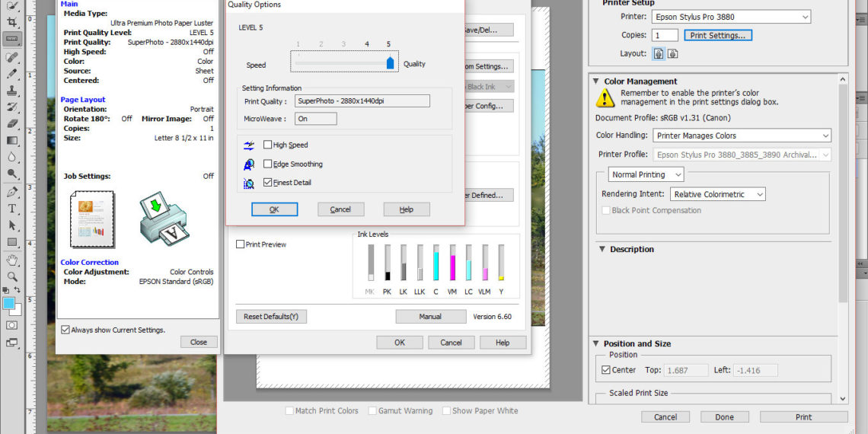This screenshot has width=868, height=434.
Task: Click the Print button in Photoshop print dialog
Action: (804, 417)
